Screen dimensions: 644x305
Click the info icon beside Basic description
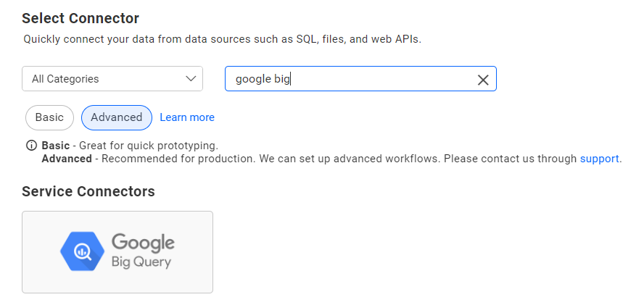pos(31,146)
